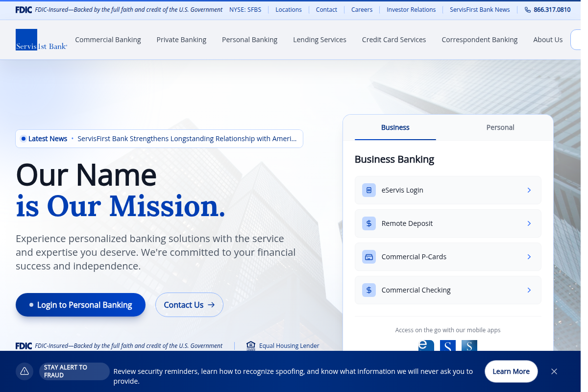Open the Careers link
The image size is (588, 392).
click(x=362, y=10)
